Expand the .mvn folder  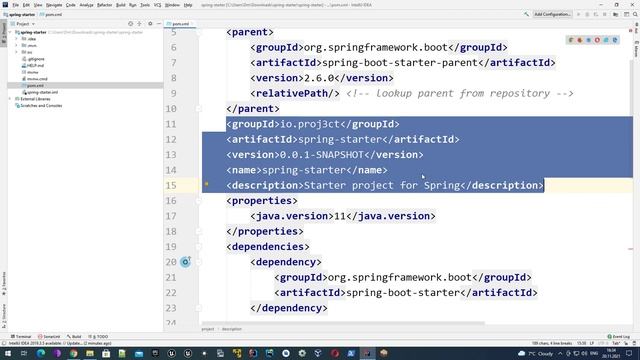click(x=16, y=45)
